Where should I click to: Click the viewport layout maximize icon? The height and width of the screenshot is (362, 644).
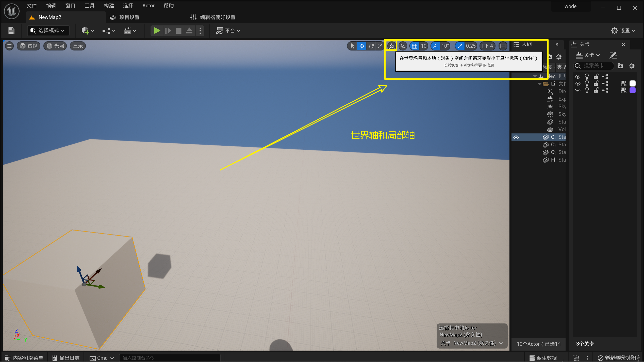tap(503, 46)
